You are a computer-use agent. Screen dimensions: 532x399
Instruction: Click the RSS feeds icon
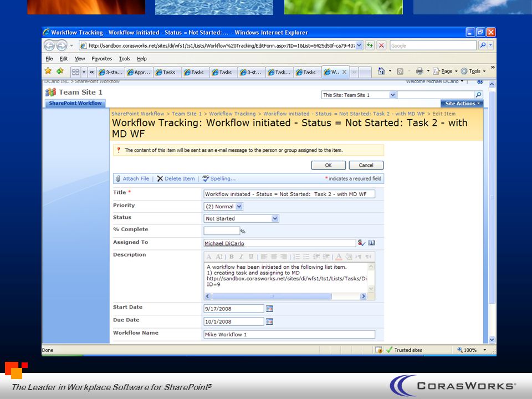click(400, 71)
